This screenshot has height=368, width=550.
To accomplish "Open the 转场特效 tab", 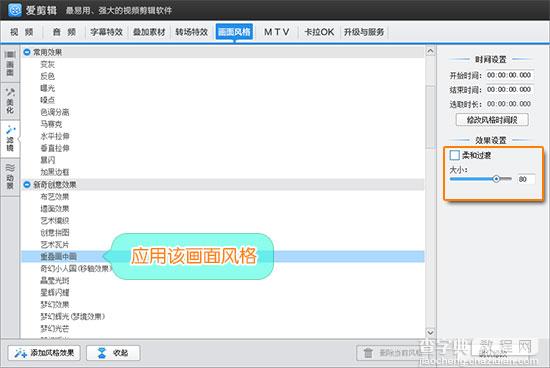I will [192, 32].
